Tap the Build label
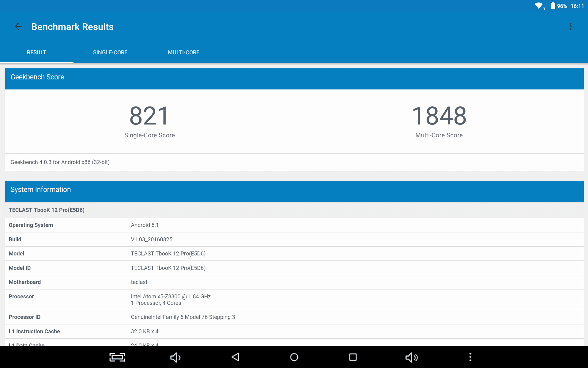588x368 pixels. 15,240
